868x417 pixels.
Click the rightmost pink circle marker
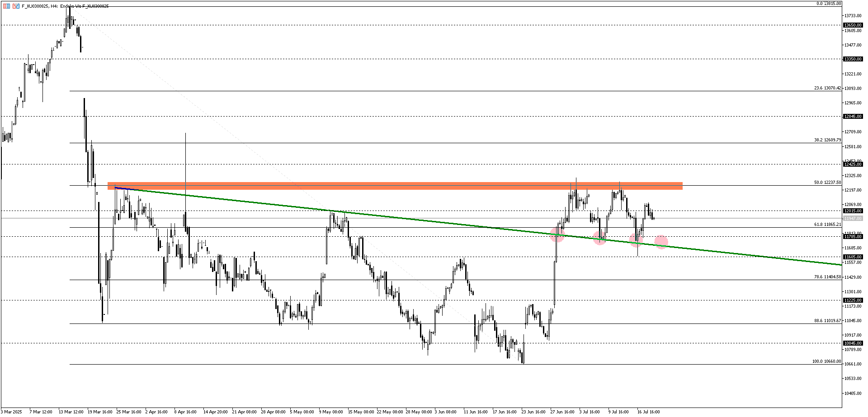coord(661,242)
